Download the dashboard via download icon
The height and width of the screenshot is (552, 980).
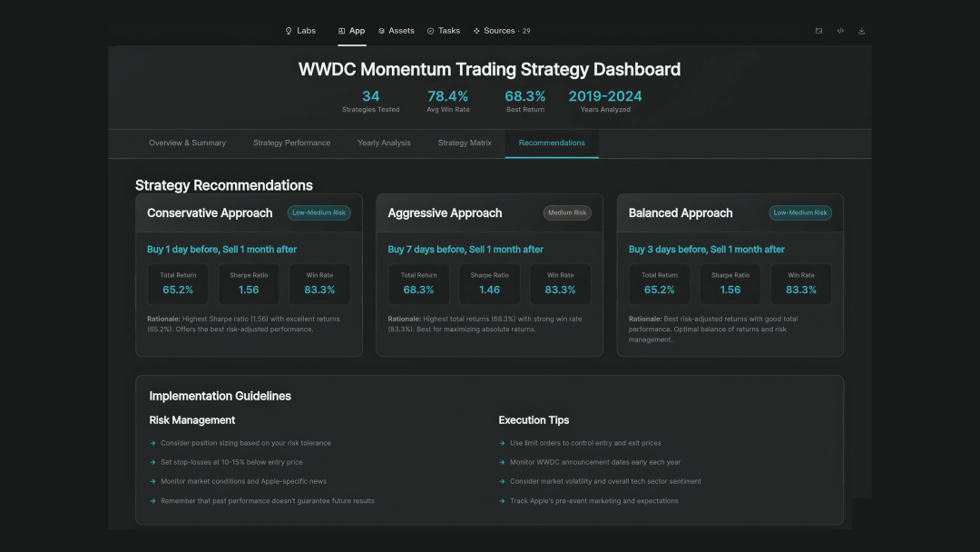tap(861, 31)
